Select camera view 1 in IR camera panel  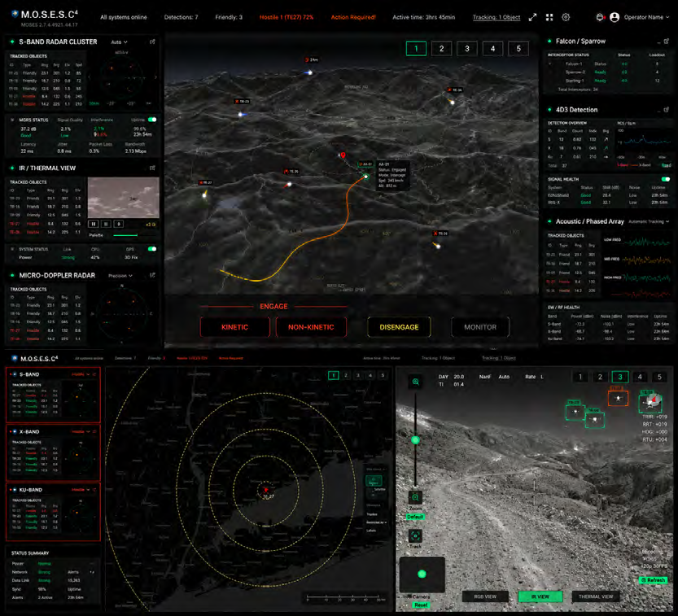[x=580, y=377]
